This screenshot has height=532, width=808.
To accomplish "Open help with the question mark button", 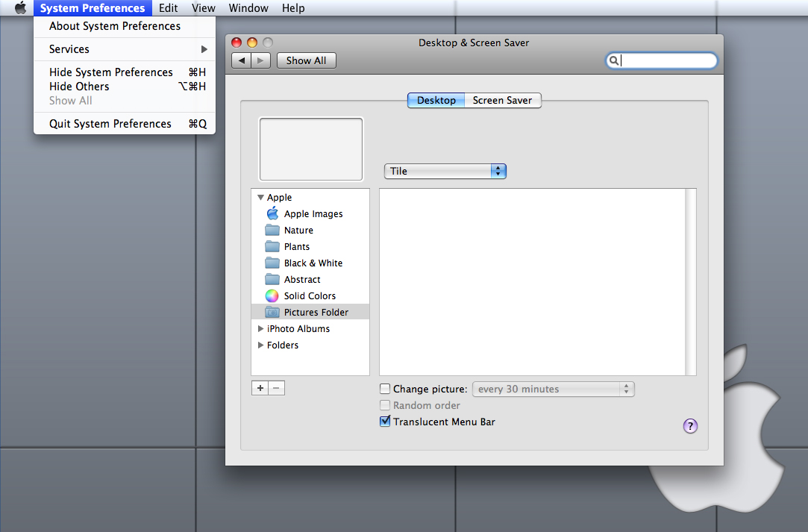I will point(691,426).
